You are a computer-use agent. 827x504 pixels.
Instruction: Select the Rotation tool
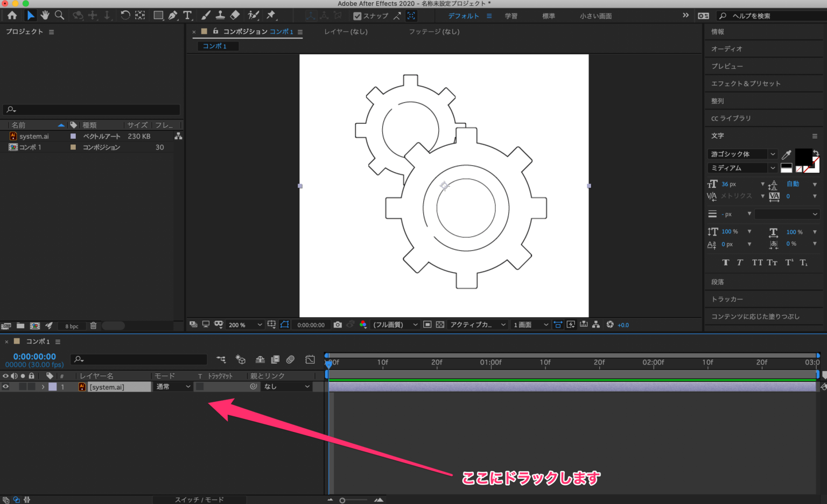(125, 16)
